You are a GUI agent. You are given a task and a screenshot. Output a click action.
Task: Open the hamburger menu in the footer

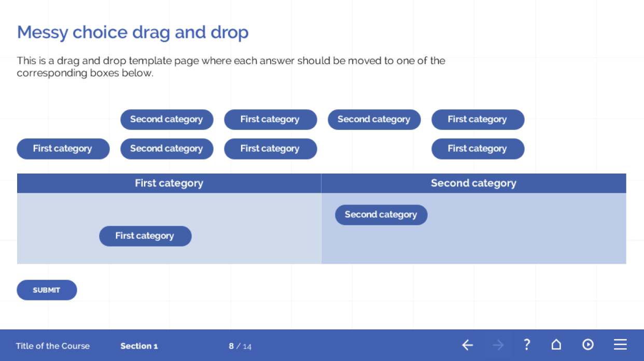(620, 344)
